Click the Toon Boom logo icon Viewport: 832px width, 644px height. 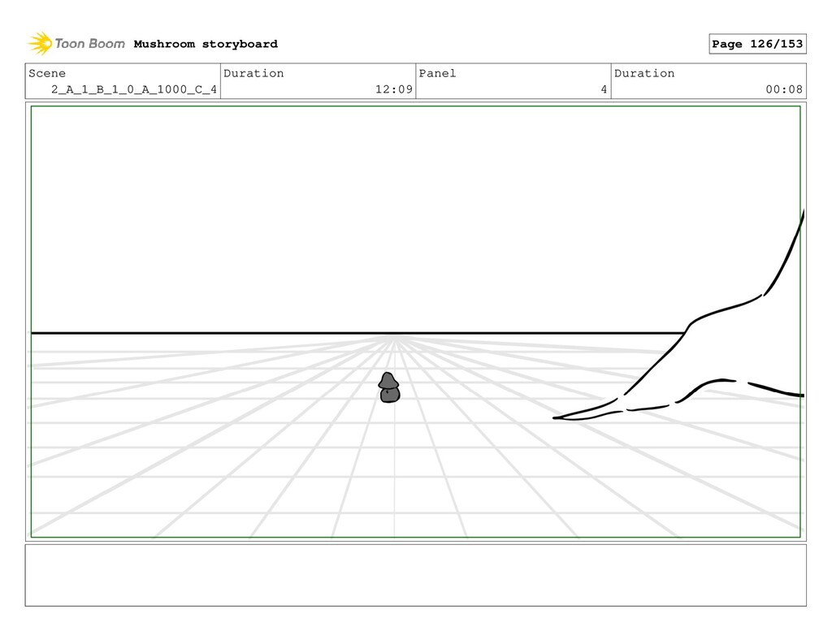pos(40,44)
